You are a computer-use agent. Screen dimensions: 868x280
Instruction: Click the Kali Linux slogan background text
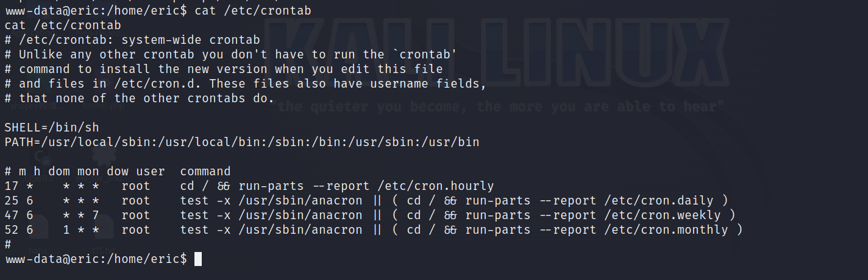pyautogui.click(x=499, y=107)
